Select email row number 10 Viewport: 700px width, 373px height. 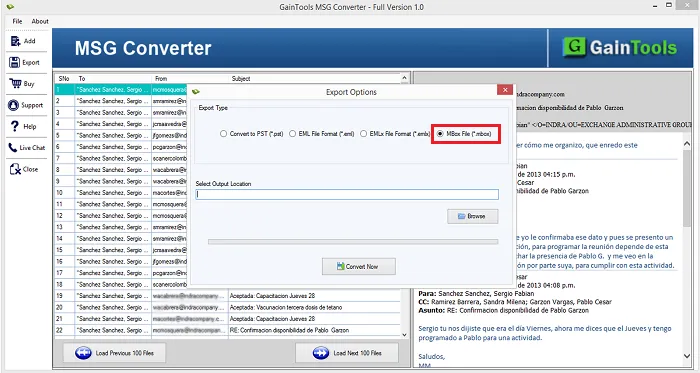tap(121, 193)
